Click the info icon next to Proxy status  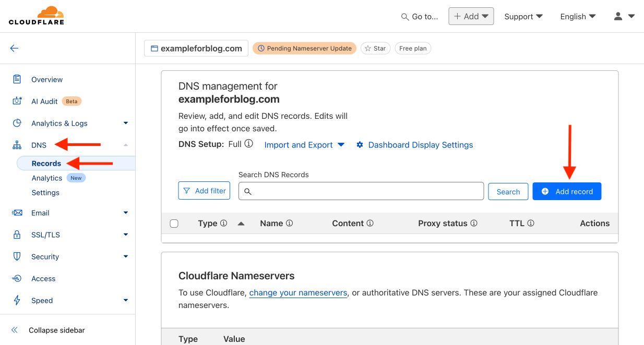point(474,223)
